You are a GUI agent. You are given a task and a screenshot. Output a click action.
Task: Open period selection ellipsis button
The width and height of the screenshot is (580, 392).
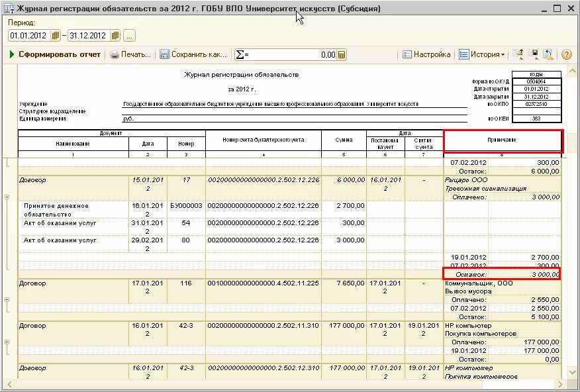(x=129, y=36)
